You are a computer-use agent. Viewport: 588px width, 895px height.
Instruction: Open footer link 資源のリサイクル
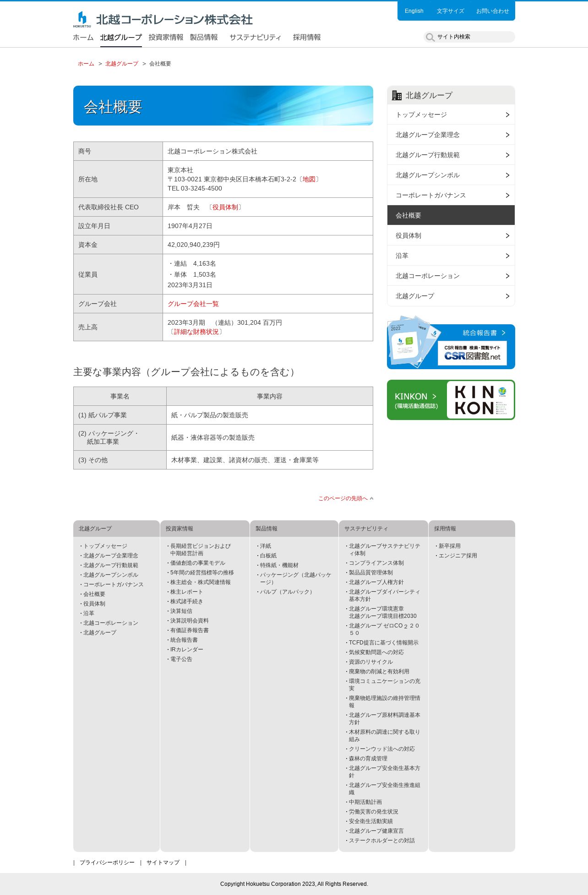370,662
